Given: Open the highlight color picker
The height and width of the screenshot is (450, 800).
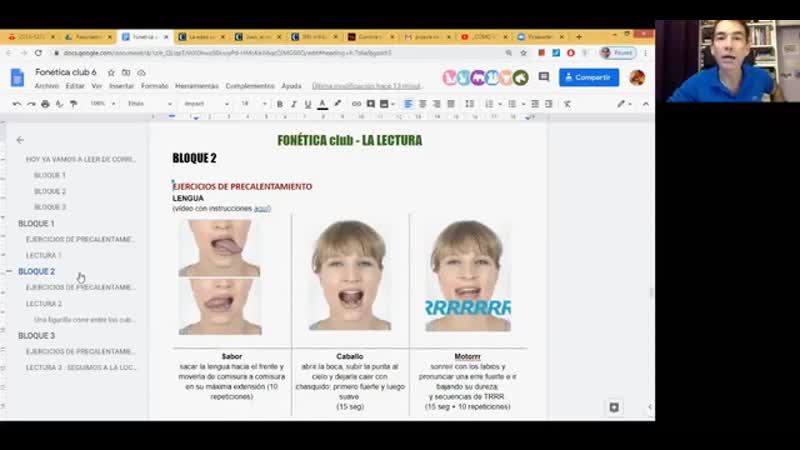Looking at the screenshot, I should [x=337, y=104].
